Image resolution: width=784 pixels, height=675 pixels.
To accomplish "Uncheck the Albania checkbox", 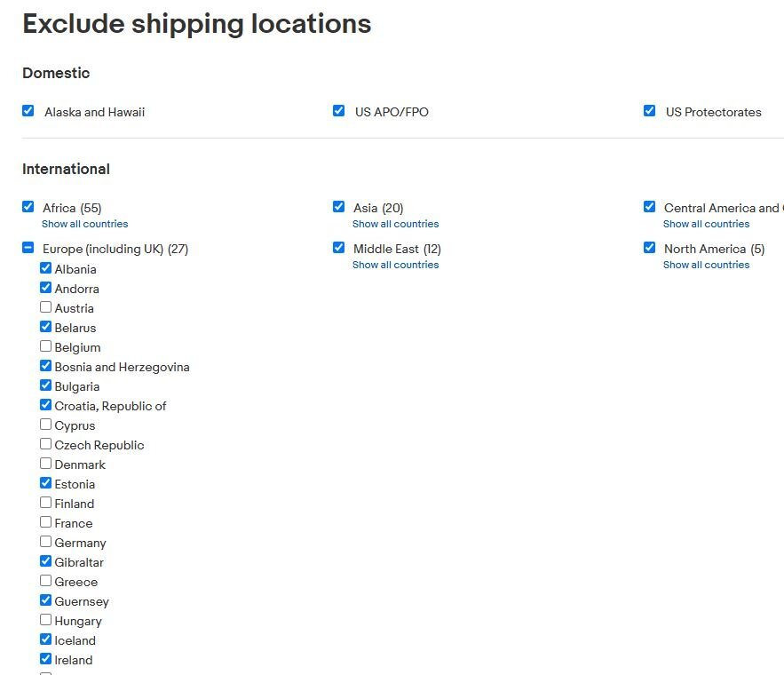I will (x=45, y=268).
